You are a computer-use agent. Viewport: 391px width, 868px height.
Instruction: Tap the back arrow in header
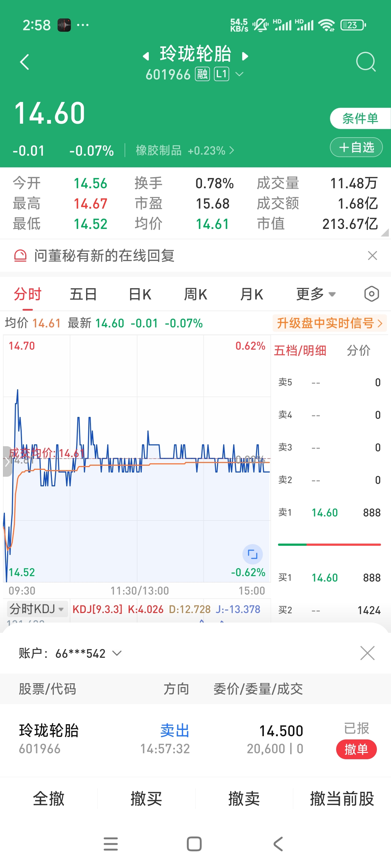[24, 62]
